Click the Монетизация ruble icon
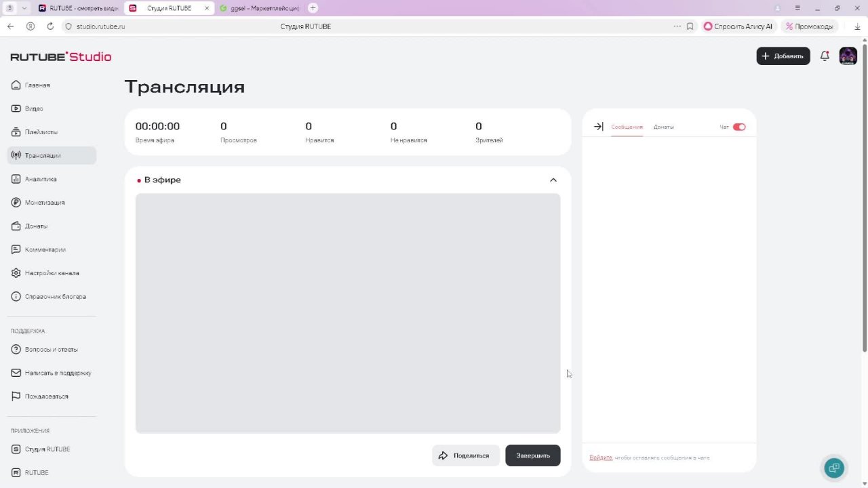This screenshot has width=868, height=488. coord(16,203)
